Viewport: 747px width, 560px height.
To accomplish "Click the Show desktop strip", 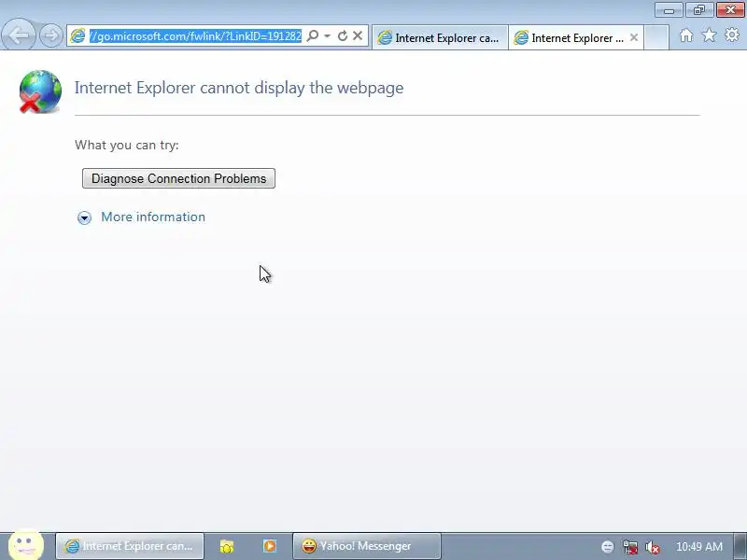I will [740, 546].
